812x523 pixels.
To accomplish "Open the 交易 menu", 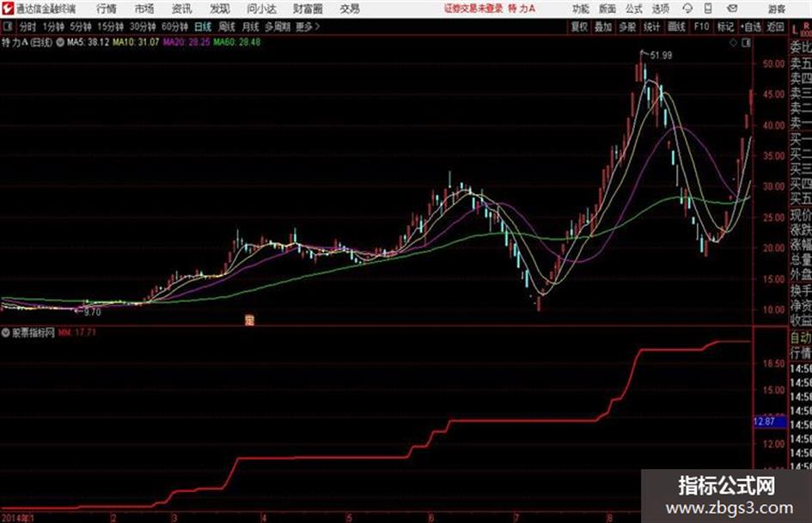I will [x=350, y=9].
